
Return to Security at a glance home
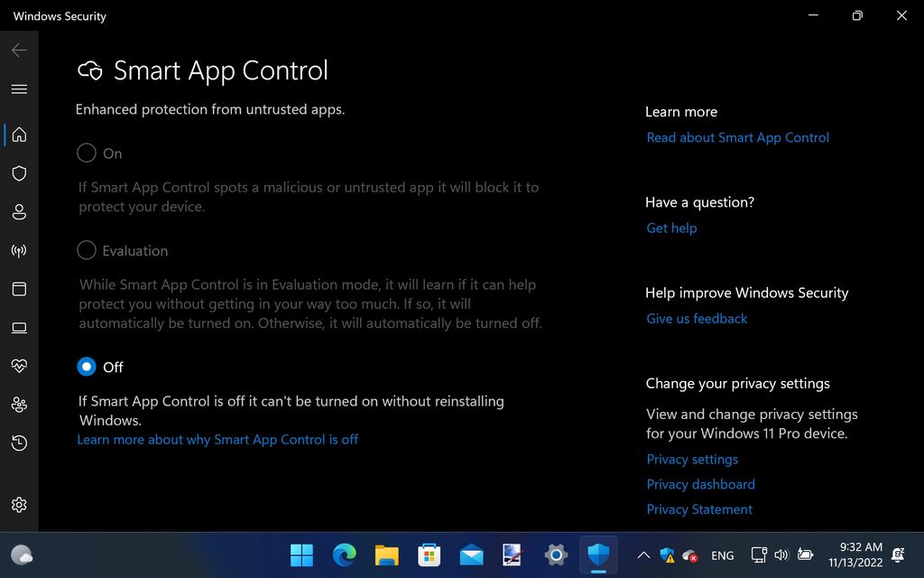(x=19, y=135)
